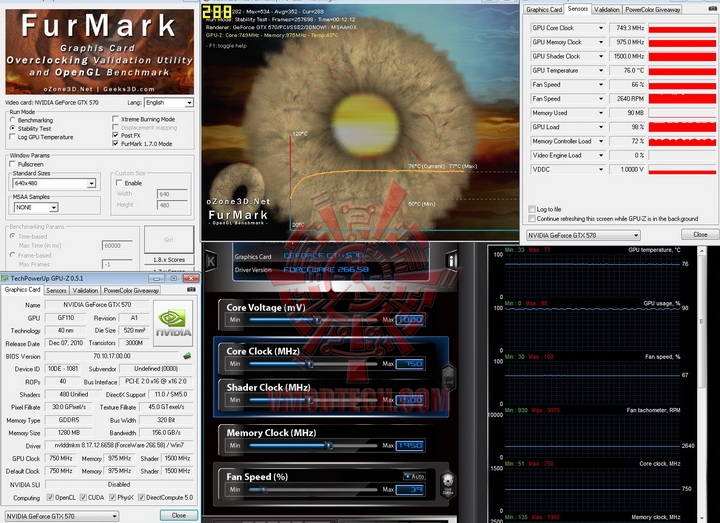Click Close button in GPU-Z Sensors window

(x=700, y=234)
